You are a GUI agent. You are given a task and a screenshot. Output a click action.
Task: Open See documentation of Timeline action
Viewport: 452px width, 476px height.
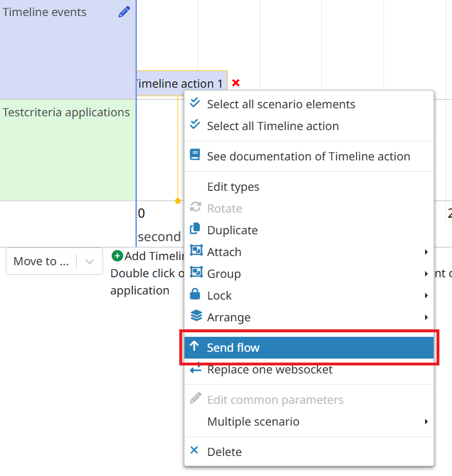[309, 156]
